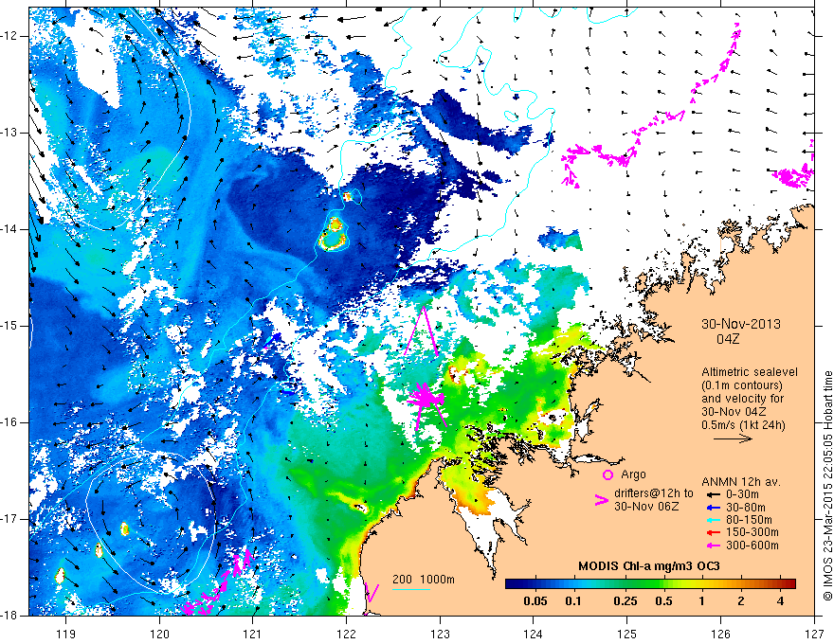Click the magenta Argo circle legend symbol
834x644 pixels.
click(607, 474)
